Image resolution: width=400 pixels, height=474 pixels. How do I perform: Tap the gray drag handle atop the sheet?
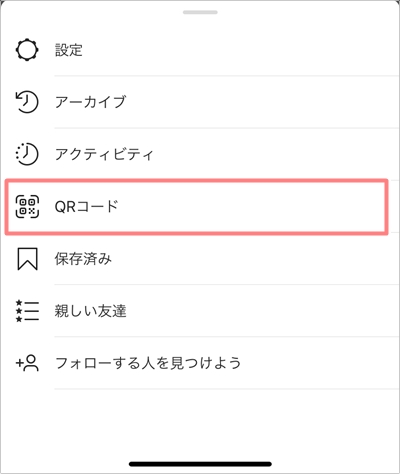[200, 12]
